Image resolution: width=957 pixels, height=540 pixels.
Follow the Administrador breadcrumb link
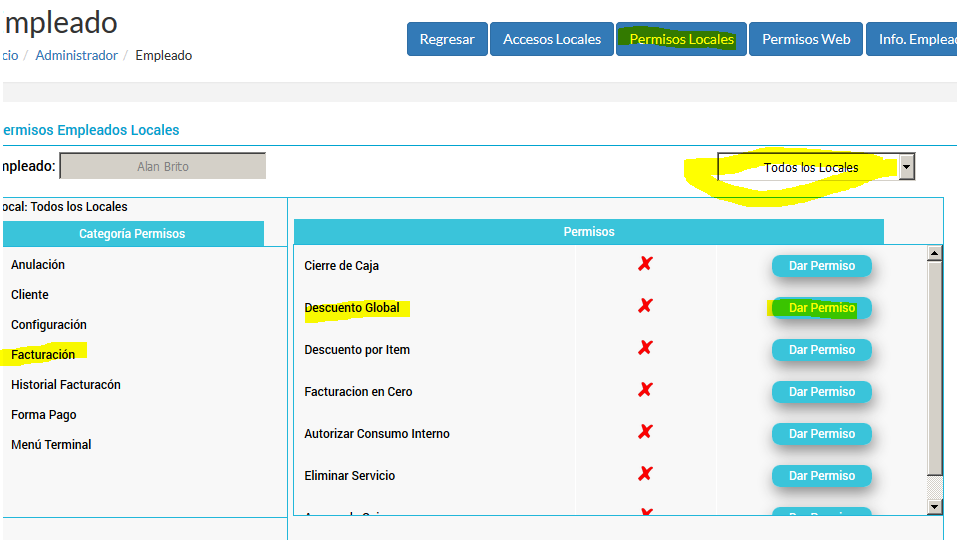click(76, 56)
